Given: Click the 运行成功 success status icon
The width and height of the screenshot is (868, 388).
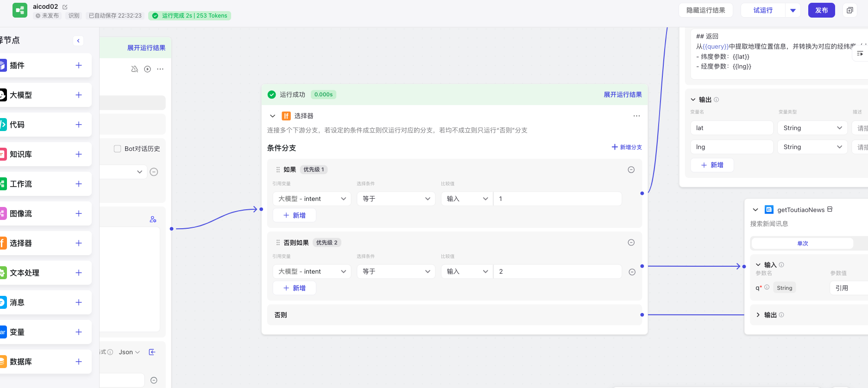Looking at the screenshot, I should point(272,94).
